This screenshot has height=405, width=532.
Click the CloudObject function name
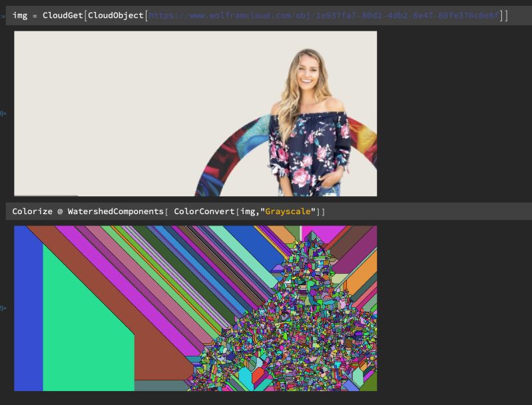tap(116, 15)
